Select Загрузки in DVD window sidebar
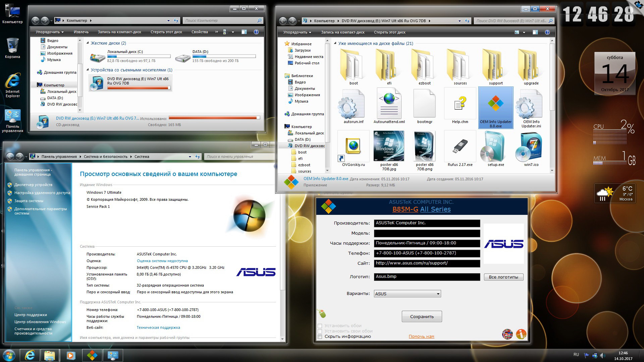Image resolution: width=644 pixels, height=362 pixels. (x=303, y=50)
